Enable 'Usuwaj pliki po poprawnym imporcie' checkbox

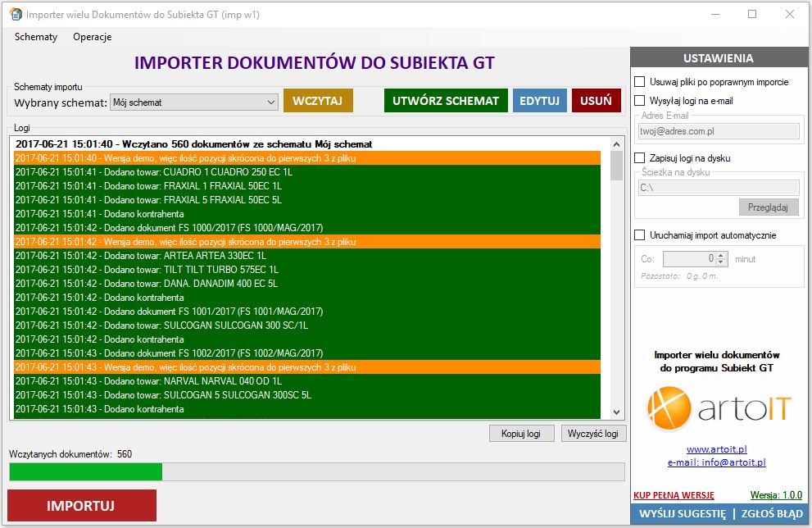point(640,82)
